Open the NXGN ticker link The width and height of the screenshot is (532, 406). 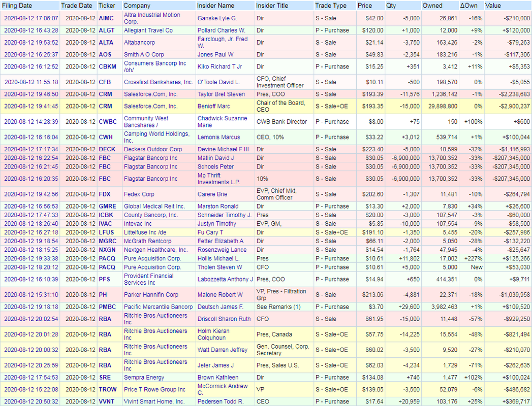tap(107, 250)
